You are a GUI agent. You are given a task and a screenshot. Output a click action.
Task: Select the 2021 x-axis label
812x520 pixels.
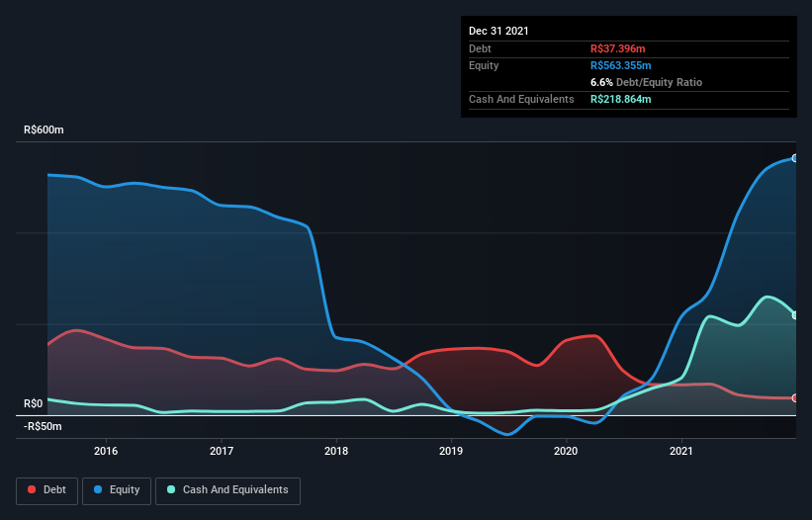681,451
